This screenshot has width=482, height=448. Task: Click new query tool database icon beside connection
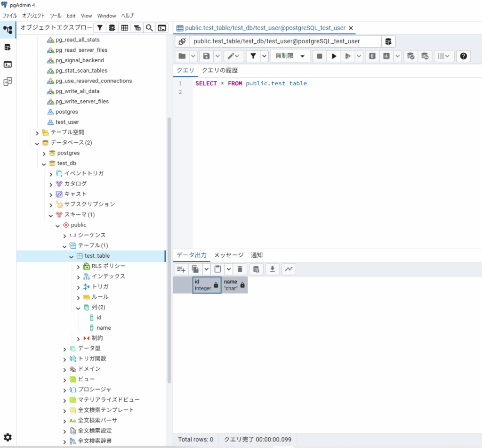pyautogui.click(x=388, y=41)
